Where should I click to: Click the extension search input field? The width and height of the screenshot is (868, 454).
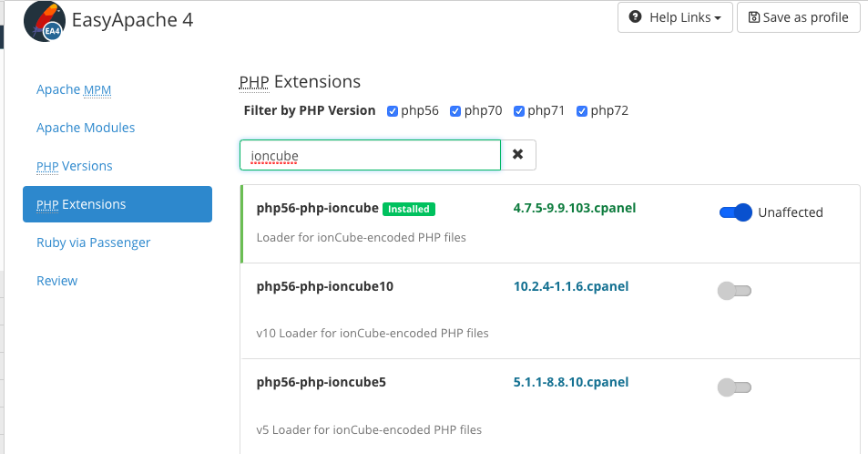click(370, 155)
